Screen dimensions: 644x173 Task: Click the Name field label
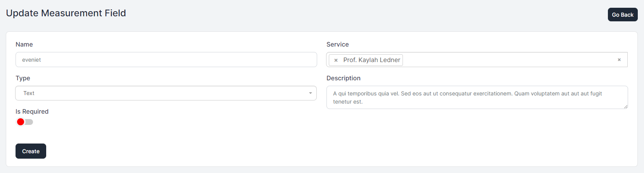pos(24,44)
